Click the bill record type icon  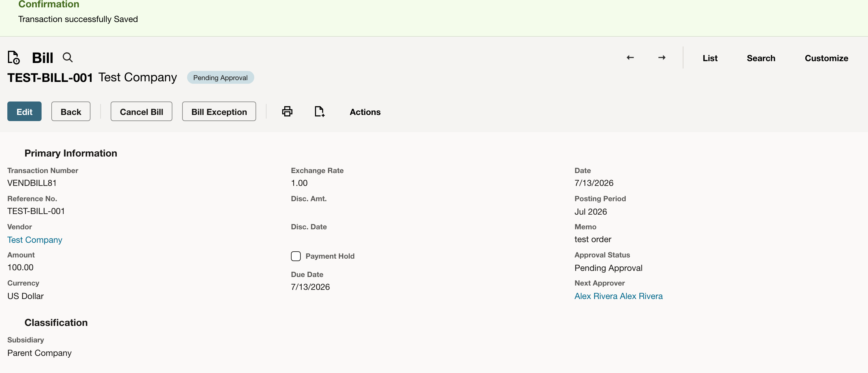pos(14,57)
